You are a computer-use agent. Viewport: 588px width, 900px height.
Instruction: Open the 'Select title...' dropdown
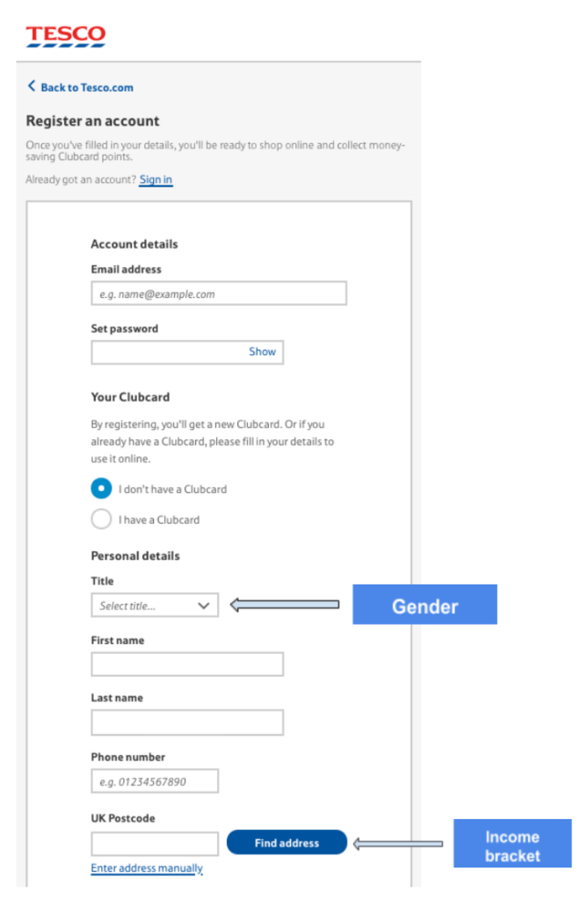point(155,606)
